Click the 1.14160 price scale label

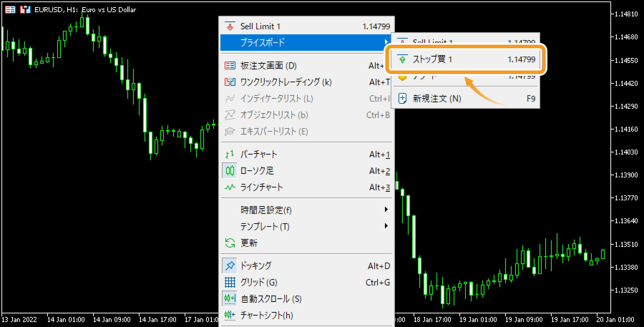(x=626, y=129)
